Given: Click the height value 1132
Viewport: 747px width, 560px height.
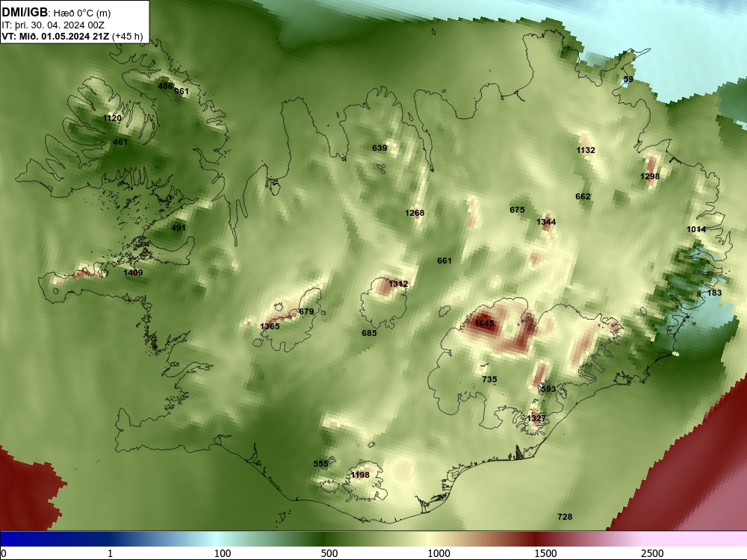Looking at the screenshot, I should click(x=586, y=150).
